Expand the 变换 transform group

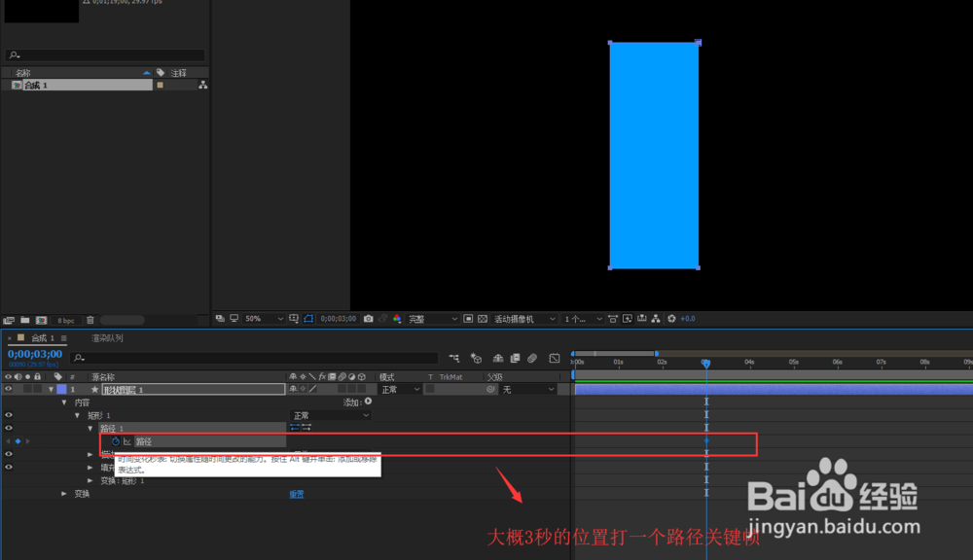[64, 494]
